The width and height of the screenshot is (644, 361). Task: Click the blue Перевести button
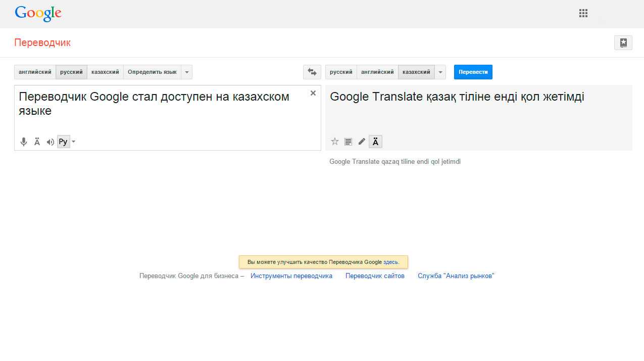473,72
